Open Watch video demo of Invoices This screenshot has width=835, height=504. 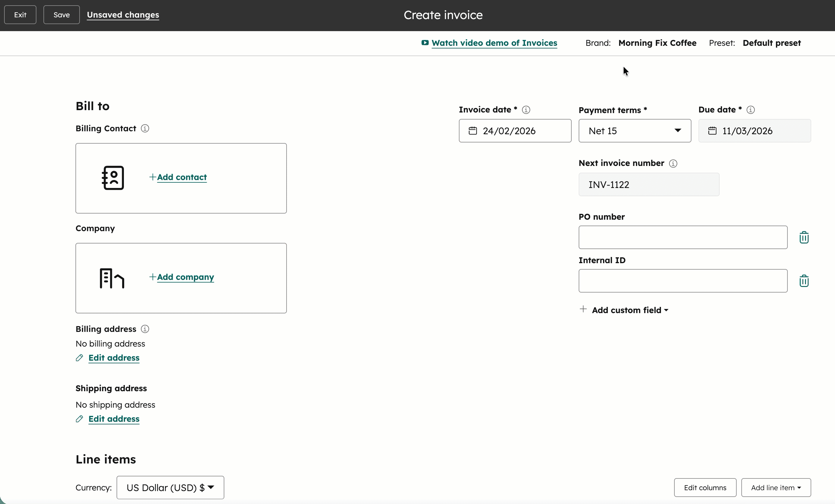click(x=494, y=43)
